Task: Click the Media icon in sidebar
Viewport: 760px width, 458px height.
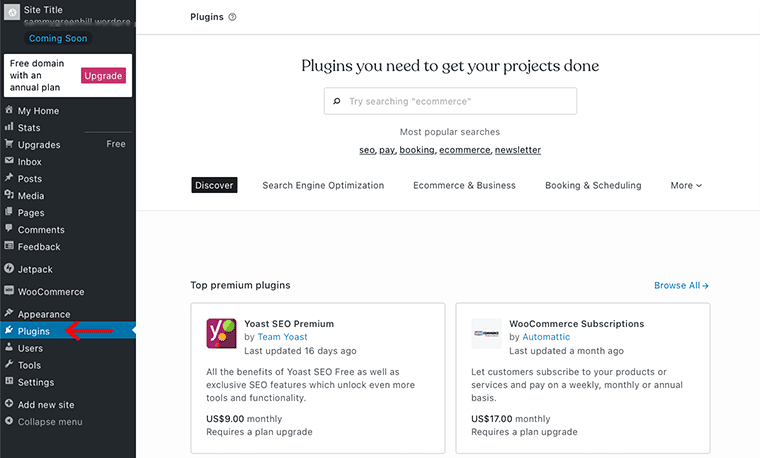Action: point(9,195)
